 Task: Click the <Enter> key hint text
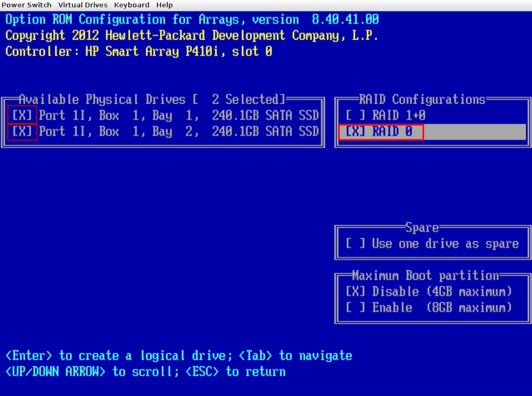click(29, 356)
